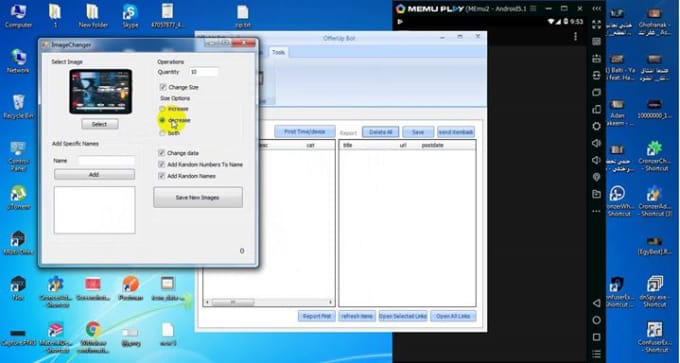680x363 pixels.
Task: Click the Quantity input field
Action: [x=203, y=72]
